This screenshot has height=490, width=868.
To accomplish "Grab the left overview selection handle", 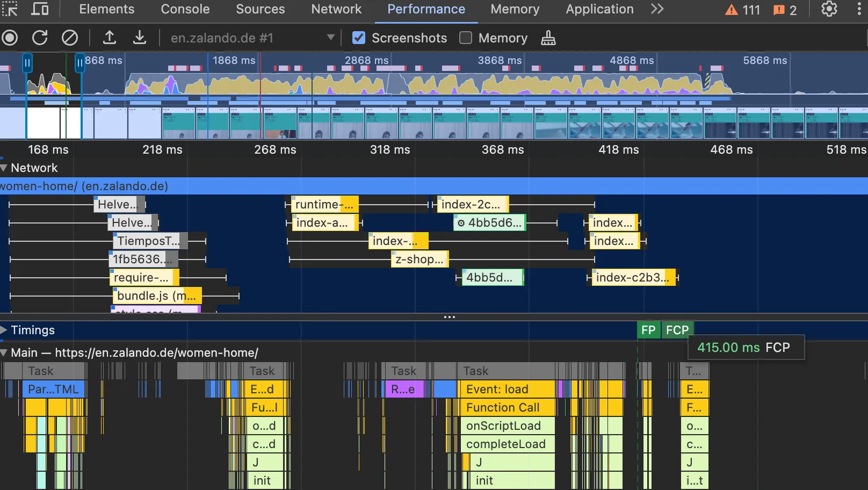I will tap(27, 63).
